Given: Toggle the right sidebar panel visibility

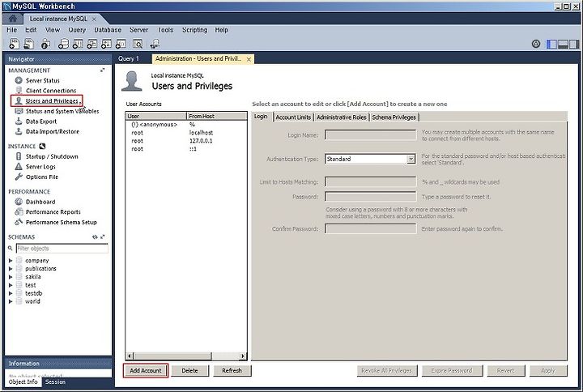Looking at the screenshot, I should pyautogui.click(x=574, y=44).
